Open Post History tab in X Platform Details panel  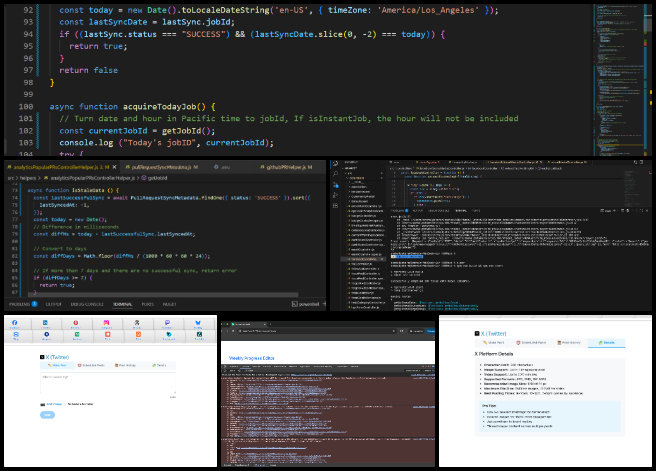(569, 343)
